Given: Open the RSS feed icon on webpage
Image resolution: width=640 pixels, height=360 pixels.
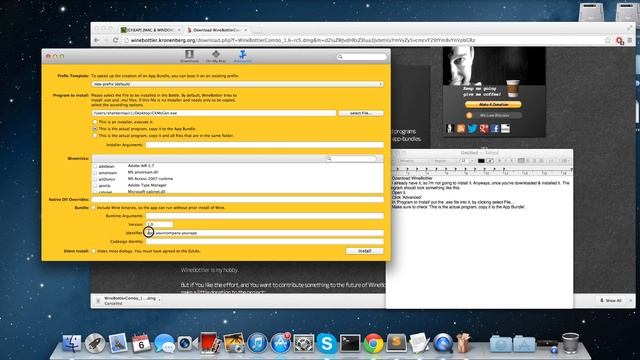Looking at the screenshot, I should coord(461,129).
